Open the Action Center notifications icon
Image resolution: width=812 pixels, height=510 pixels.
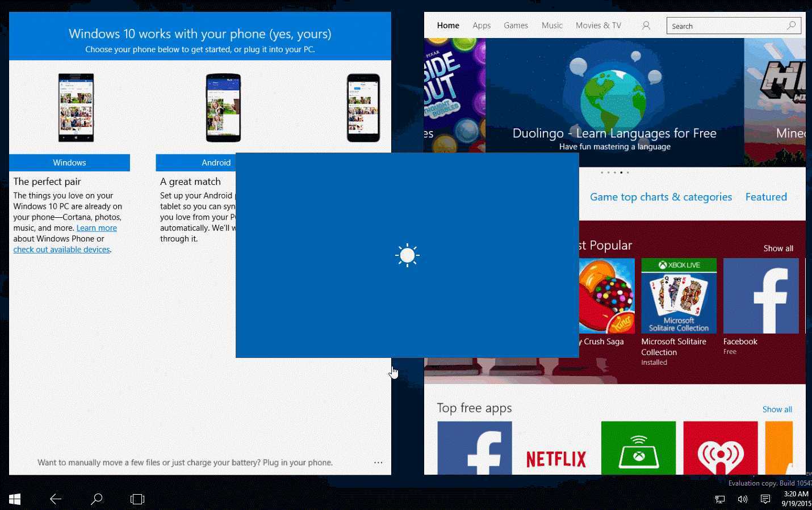pos(765,499)
